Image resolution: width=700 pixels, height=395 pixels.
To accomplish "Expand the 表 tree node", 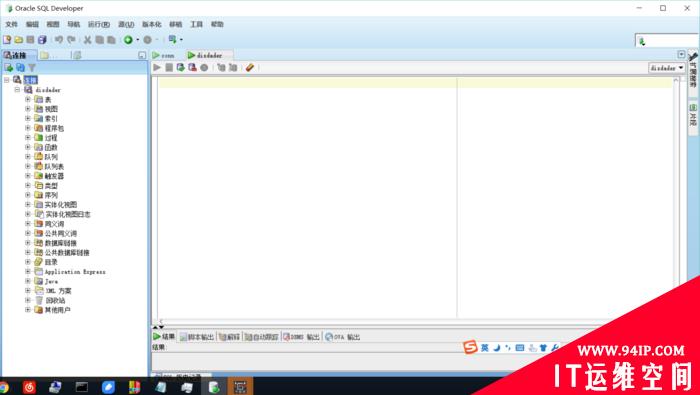I will tap(28, 99).
